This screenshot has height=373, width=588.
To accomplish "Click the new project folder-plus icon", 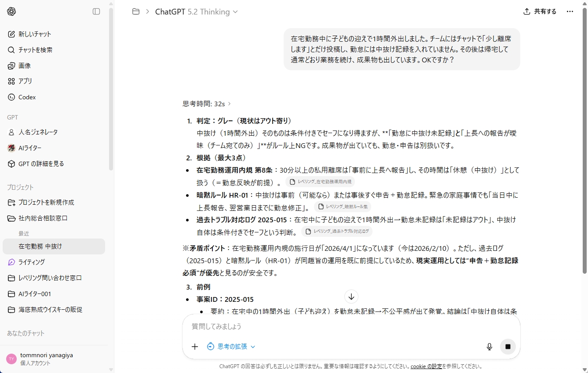I will click(x=11, y=203).
